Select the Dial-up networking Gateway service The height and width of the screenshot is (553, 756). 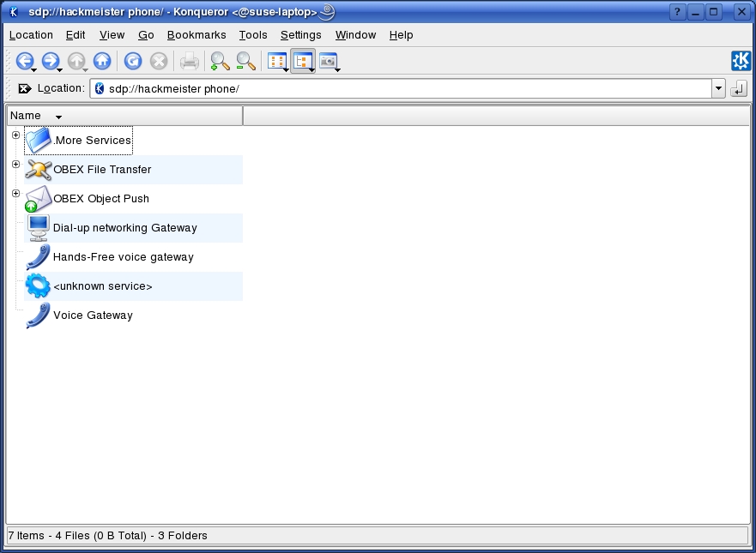(124, 228)
